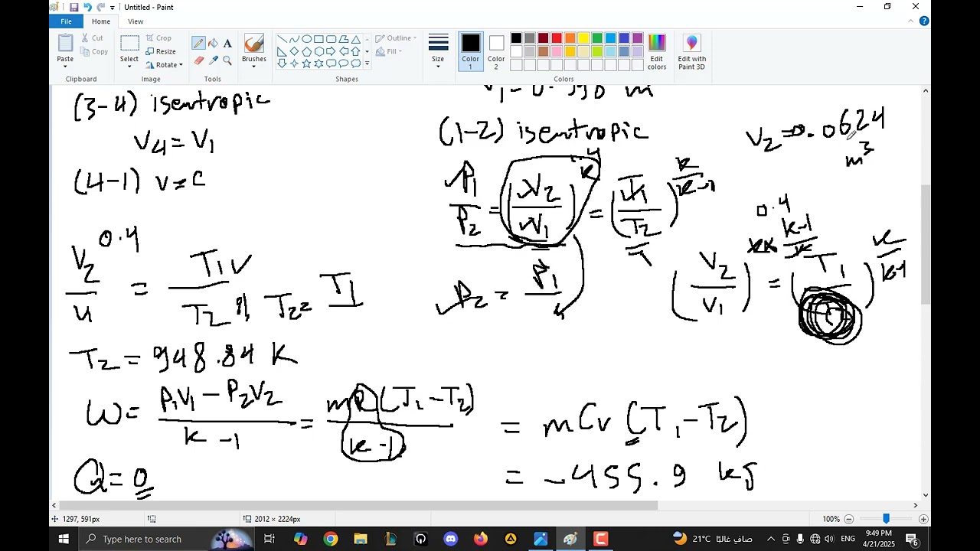This screenshot has width=980, height=551.
Task: Open Google Chrome from the taskbar
Action: pos(330,539)
